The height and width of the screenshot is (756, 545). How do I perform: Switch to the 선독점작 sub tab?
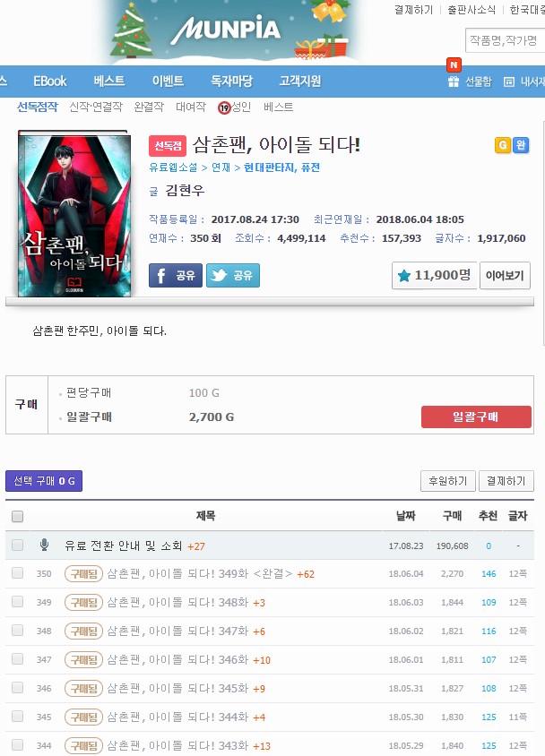[38, 107]
